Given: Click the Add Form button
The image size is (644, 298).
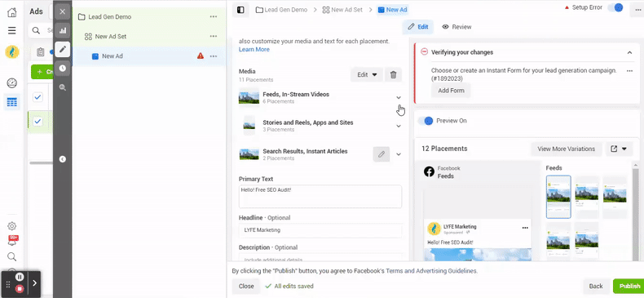Looking at the screenshot, I should (x=451, y=91).
